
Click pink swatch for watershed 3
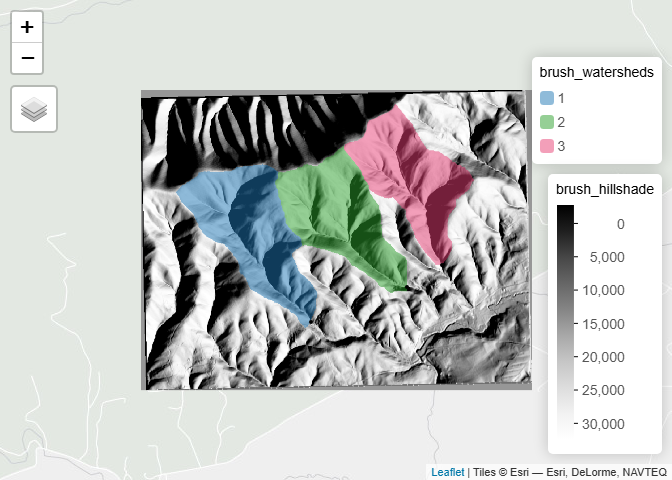point(547,146)
